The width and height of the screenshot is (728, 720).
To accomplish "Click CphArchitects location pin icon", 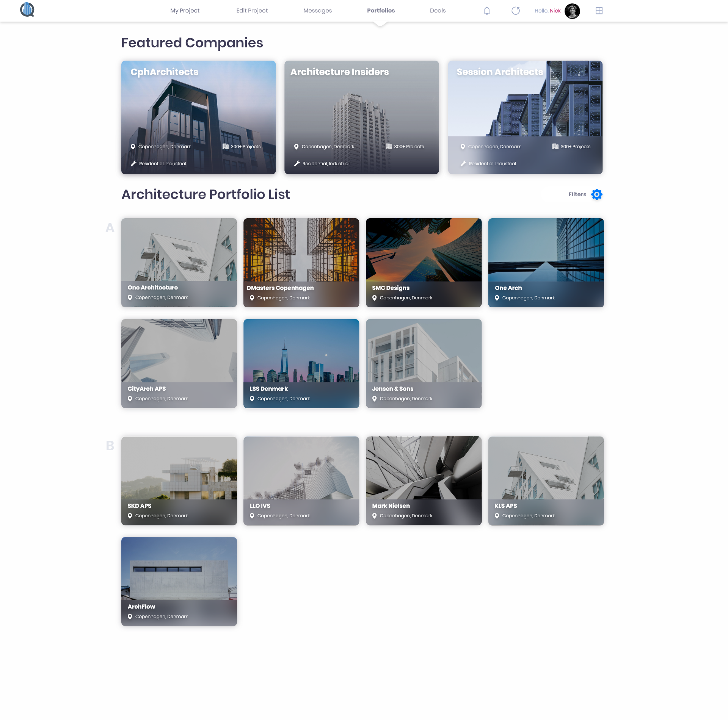I will coord(133,147).
